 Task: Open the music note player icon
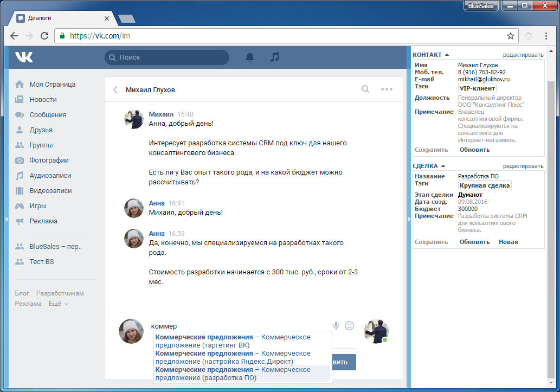275,57
